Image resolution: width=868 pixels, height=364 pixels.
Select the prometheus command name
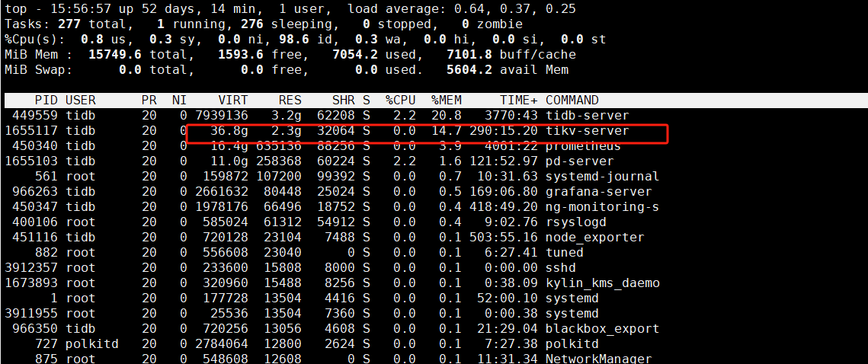point(584,146)
